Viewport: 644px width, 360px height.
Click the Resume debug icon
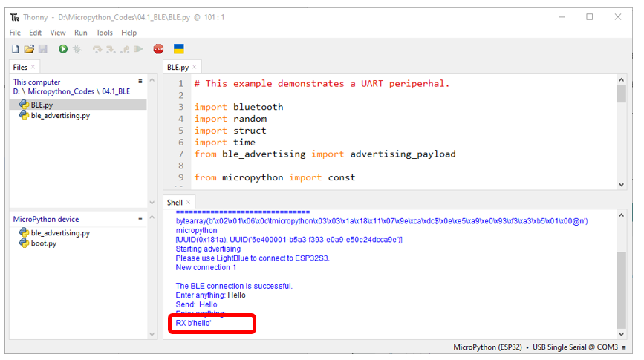click(x=138, y=49)
